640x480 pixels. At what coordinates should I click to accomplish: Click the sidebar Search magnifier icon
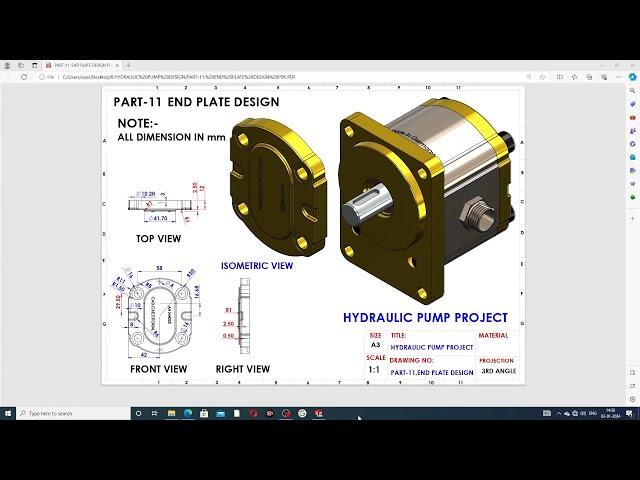(x=633, y=91)
